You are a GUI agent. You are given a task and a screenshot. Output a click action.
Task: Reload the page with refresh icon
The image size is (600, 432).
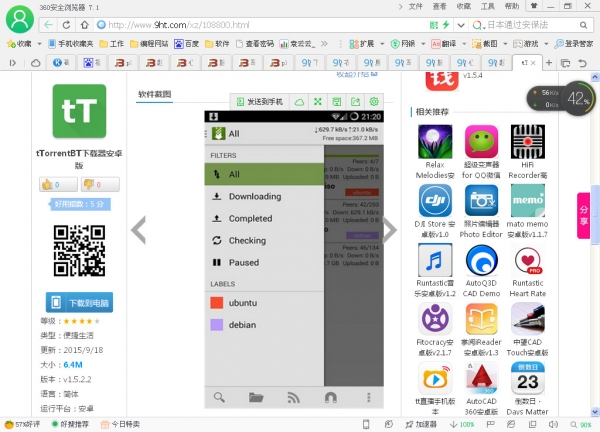click(66, 25)
